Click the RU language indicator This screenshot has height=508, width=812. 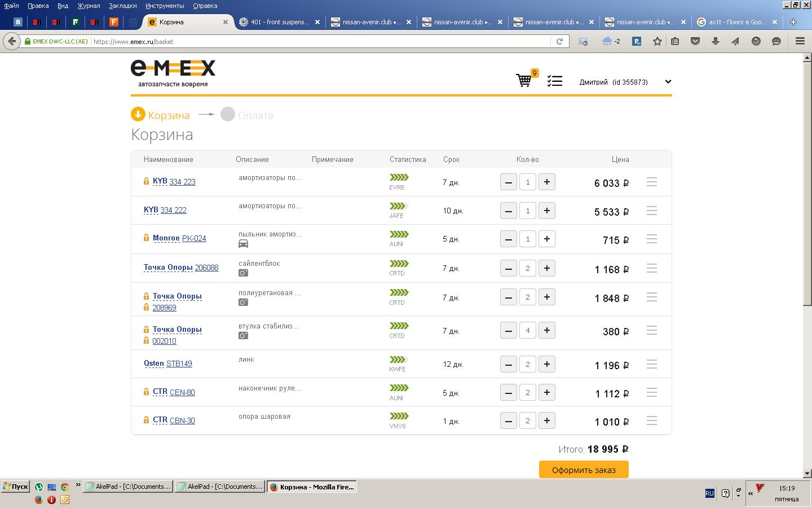(x=709, y=493)
